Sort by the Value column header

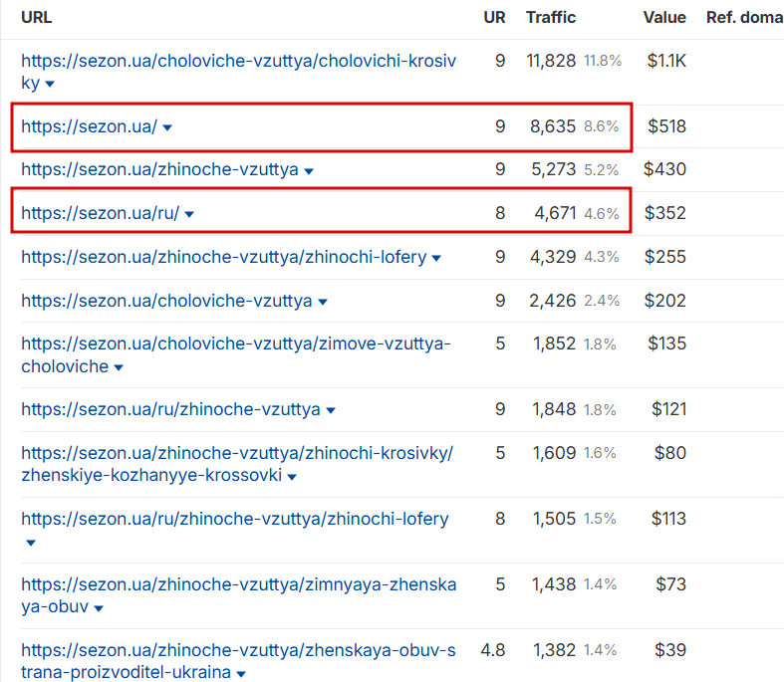tap(664, 18)
